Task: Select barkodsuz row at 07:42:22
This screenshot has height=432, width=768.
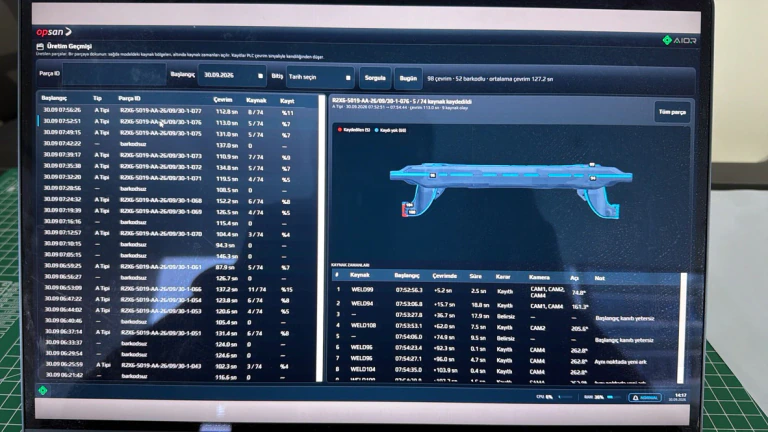Action: tap(179, 145)
